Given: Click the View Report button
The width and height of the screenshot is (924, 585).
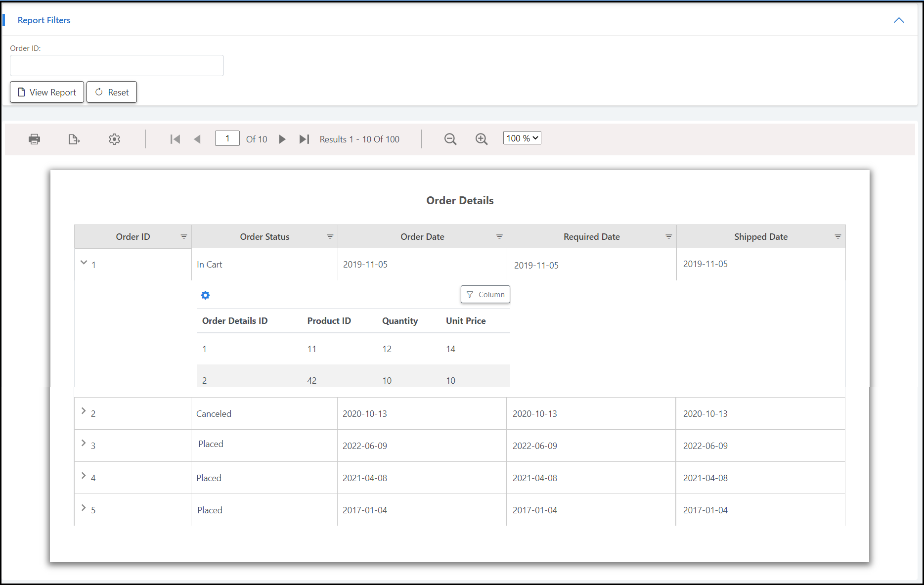Looking at the screenshot, I should point(46,92).
